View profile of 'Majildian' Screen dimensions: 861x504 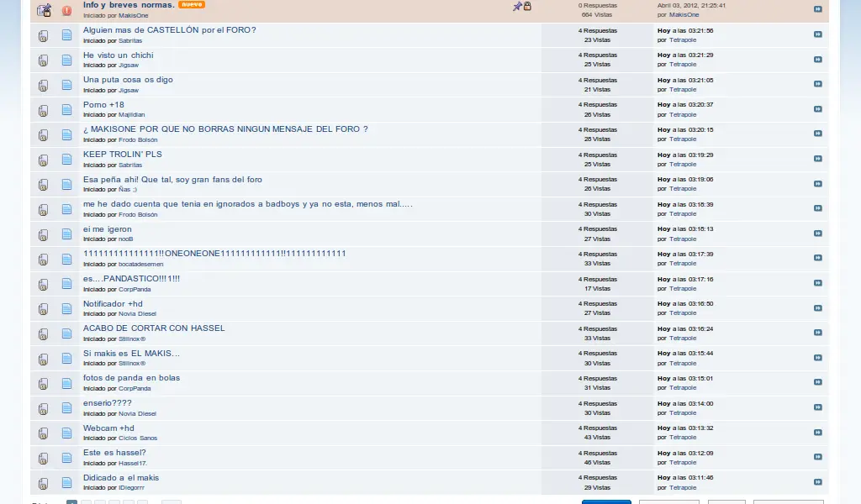pyautogui.click(x=132, y=114)
